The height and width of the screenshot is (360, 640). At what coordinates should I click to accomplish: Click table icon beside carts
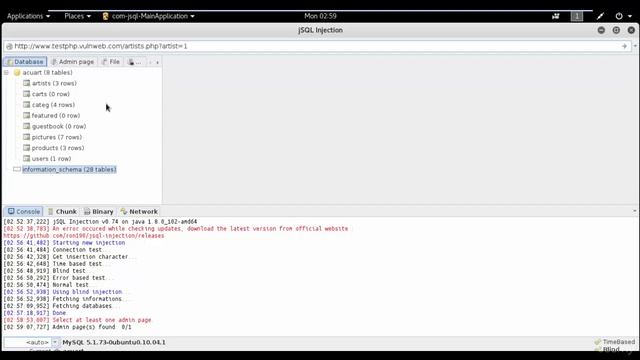[x=27, y=94]
